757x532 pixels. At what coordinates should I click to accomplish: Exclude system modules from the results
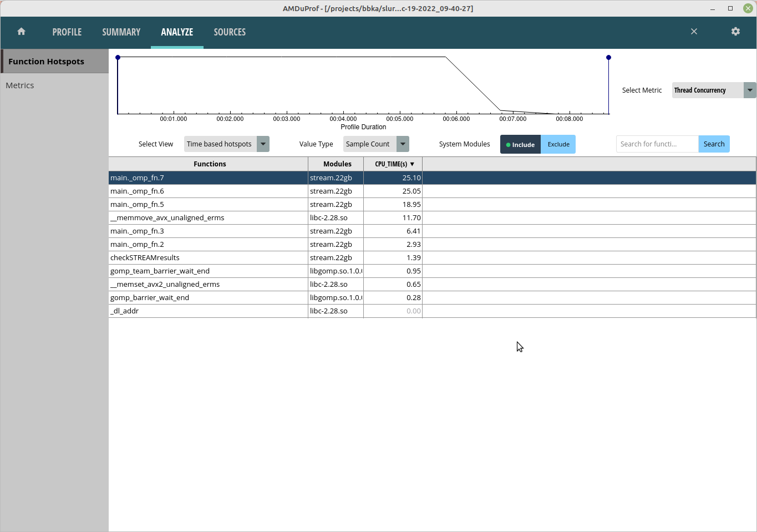pos(558,144)
